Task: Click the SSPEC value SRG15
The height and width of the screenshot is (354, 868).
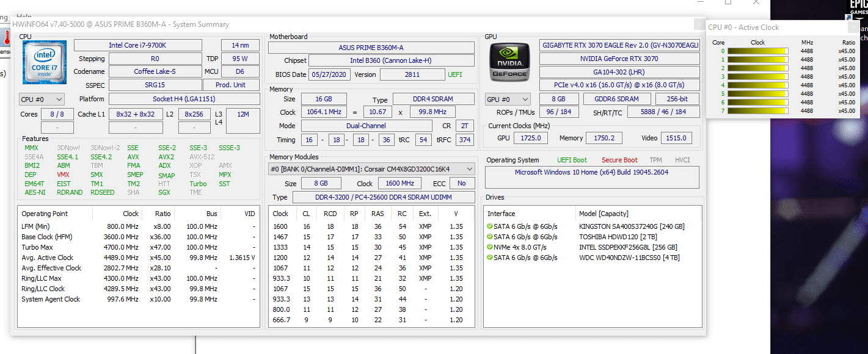Action: coord(155,85)
